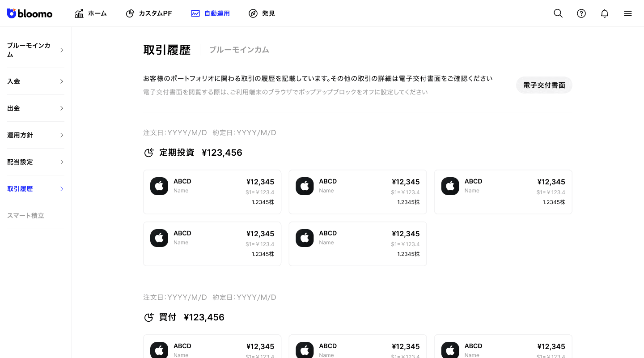Image resolution: width=644 pixels, height=358 pixels.
Task: Select 取引履歴 in sidebar
Action: (x=36, y=189)
